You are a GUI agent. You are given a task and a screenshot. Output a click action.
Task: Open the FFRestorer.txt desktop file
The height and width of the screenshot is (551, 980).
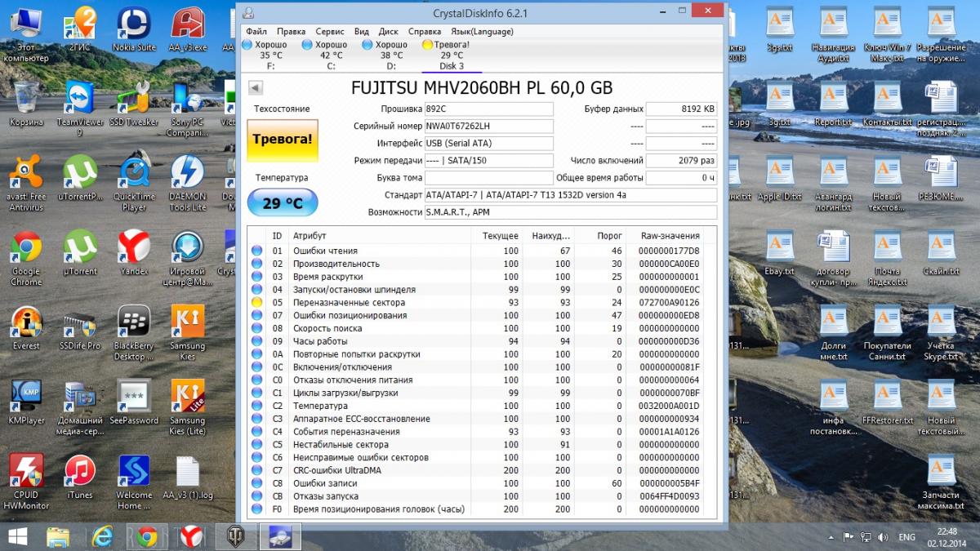pyautogui.click(x=888, y=402)
